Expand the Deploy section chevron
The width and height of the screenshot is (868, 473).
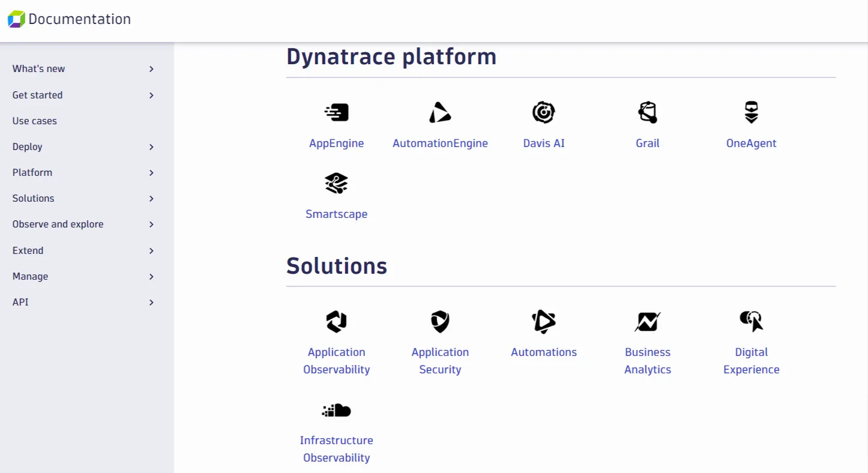pyautogui.click(x=151, y=147)
